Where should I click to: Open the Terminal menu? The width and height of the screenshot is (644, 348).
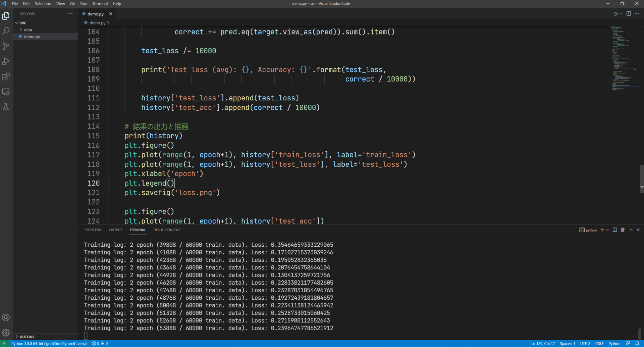100,4
